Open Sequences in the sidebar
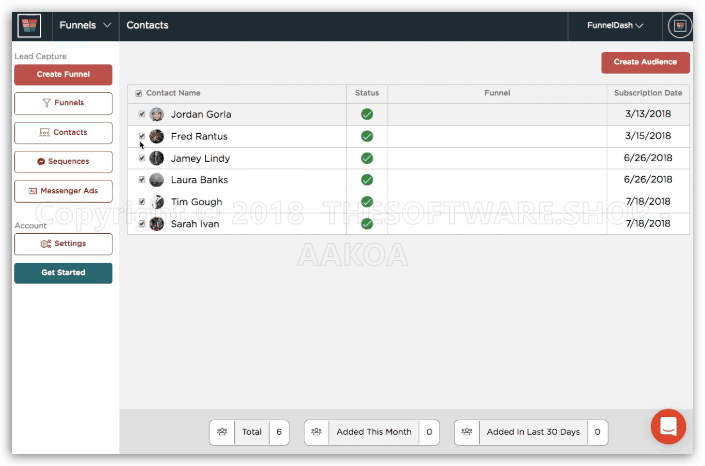705x466 pixels. tap(63, 161)
